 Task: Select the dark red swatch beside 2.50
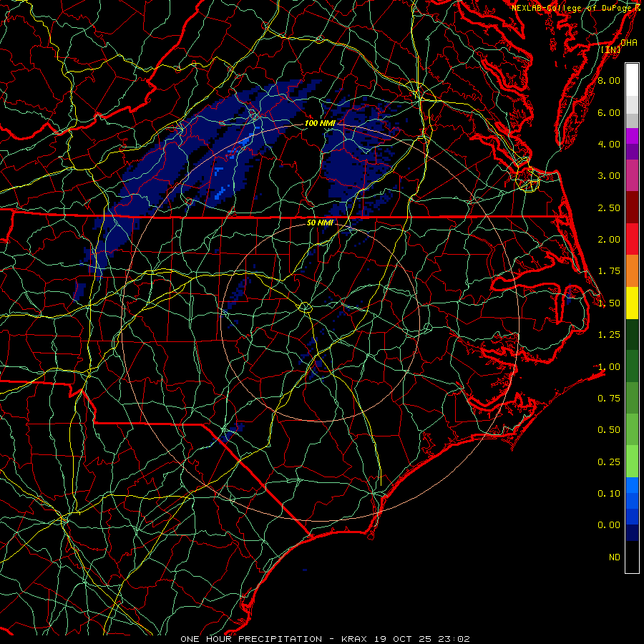tap(632, 208)
